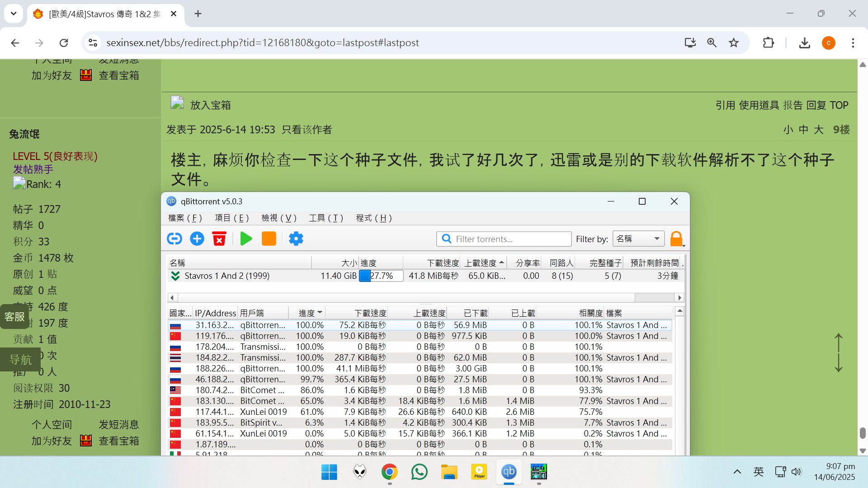868x488 pixels.
Task: Open qBittorrent from the taskbar
Action: (509, 472)
